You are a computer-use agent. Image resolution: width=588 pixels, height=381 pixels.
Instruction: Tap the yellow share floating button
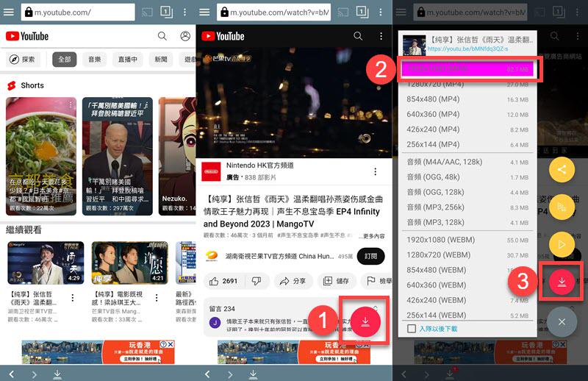[562, 169]
